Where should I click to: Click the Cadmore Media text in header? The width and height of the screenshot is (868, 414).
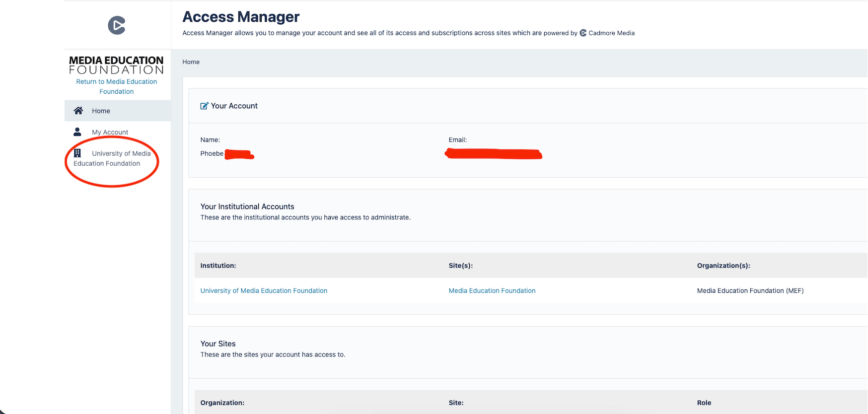click(611, 33)
